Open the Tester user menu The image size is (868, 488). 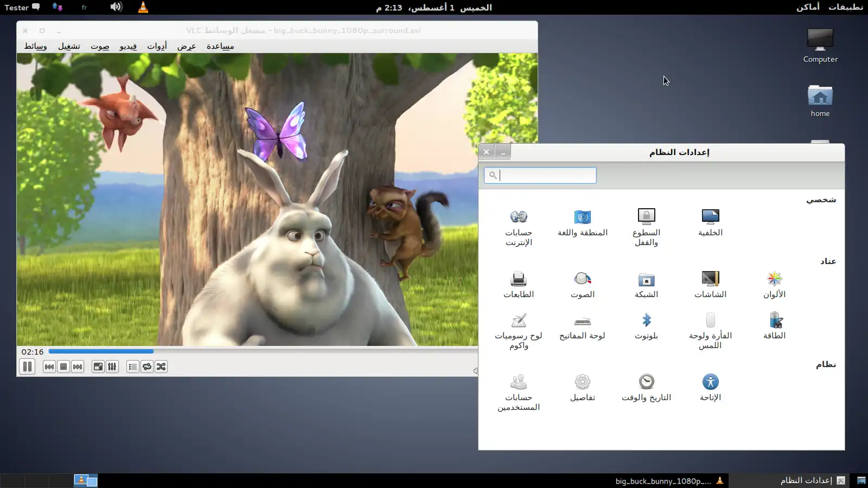[x=22, y=7]
